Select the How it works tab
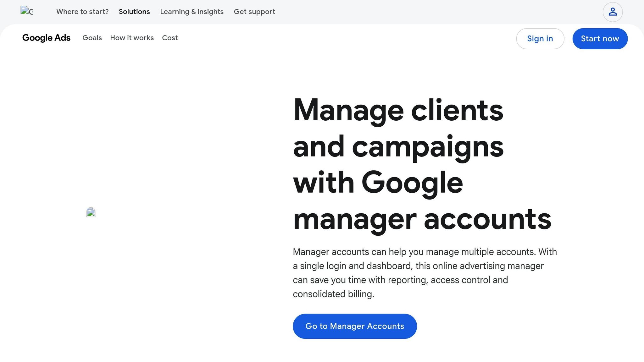The height and width of the screenshot is (362, 644). [132, 38]
